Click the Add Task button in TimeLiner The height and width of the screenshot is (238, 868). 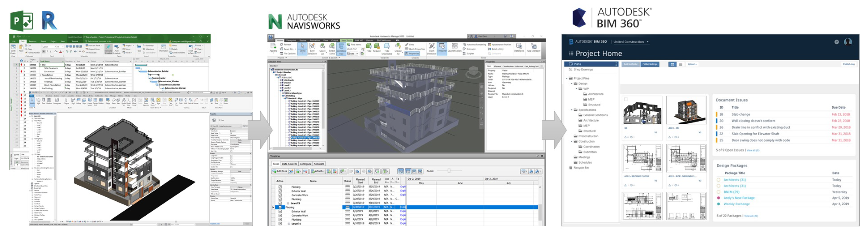(280, 171)
